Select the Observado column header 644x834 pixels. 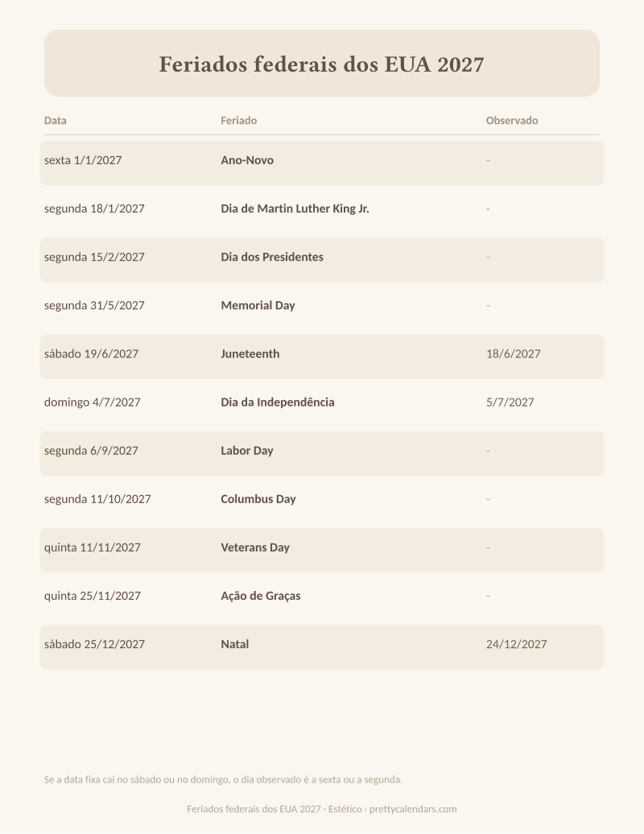tap(512, 120)
